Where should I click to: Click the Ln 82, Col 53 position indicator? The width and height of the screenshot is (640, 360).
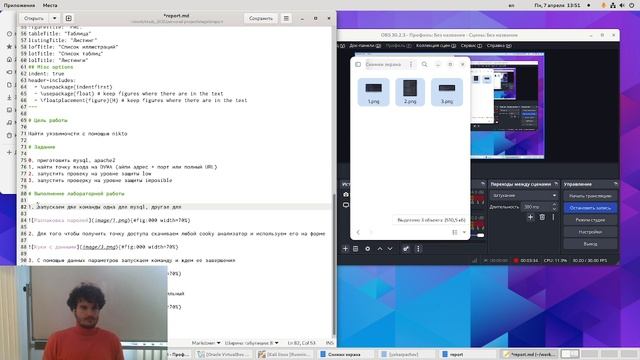[x=302, y=343]
